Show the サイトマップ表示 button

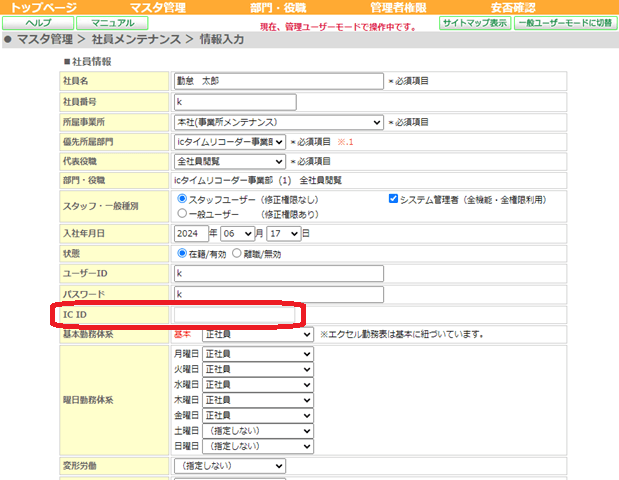click(x=475, y=23)
